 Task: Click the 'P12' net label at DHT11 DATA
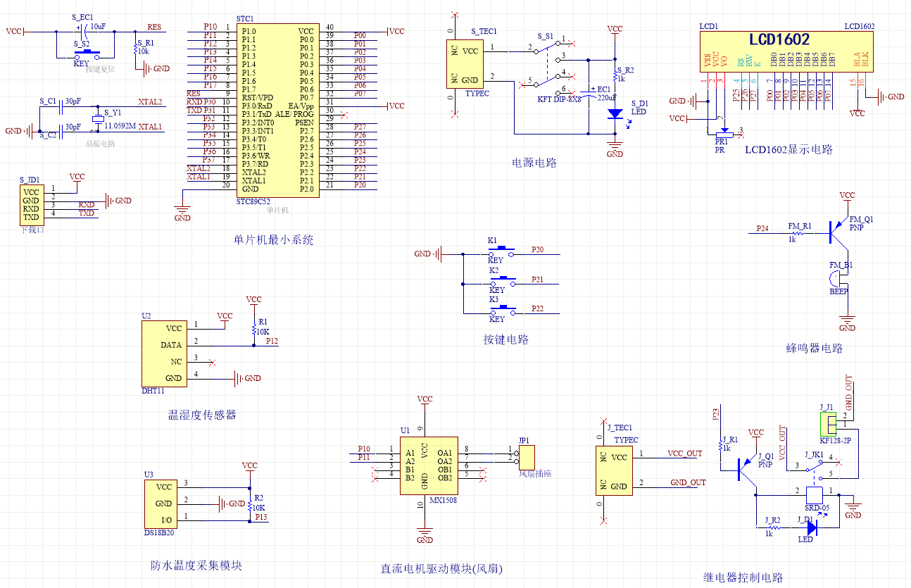tap(272, 340)
